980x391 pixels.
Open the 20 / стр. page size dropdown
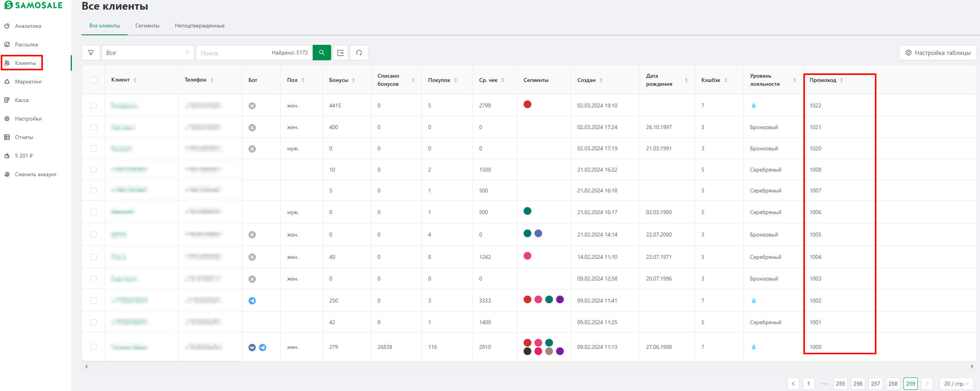(956, 384)
